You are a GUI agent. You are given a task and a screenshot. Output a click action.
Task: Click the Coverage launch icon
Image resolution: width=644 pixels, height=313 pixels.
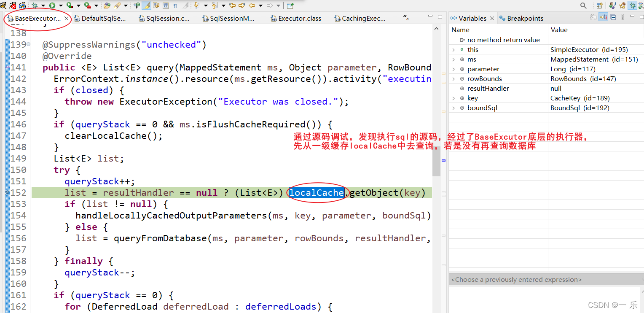[x=70, y=5]
